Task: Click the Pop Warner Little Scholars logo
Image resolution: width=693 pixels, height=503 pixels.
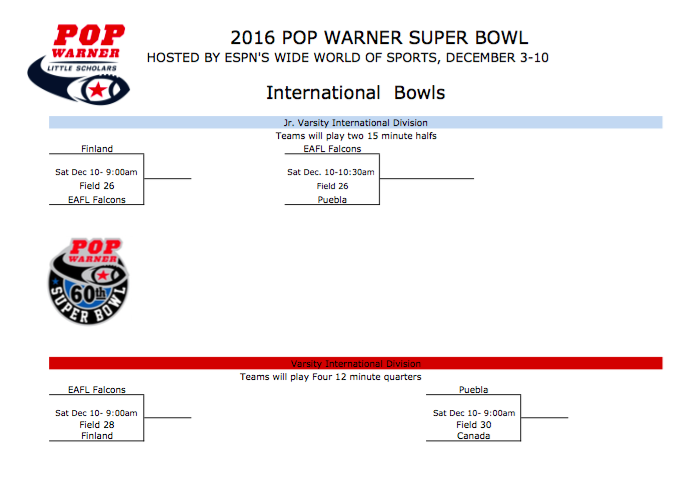Action: (76, 63)
